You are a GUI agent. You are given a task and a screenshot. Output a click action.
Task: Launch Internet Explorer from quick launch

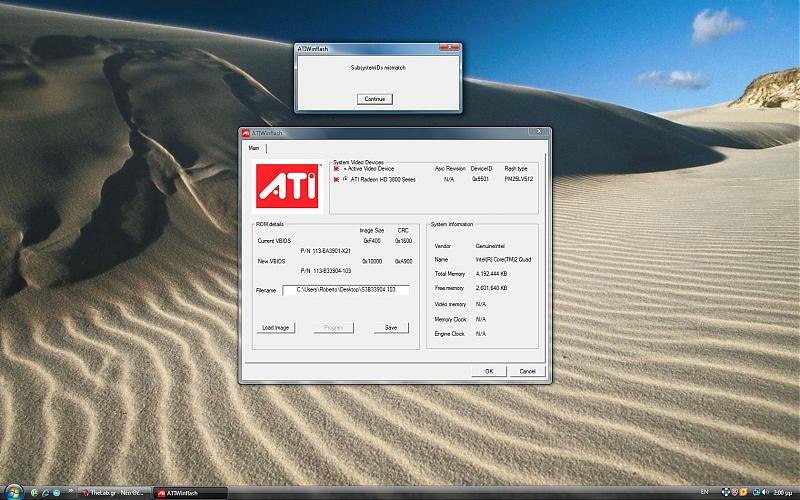pyautogui.click(x=45, y=493)
